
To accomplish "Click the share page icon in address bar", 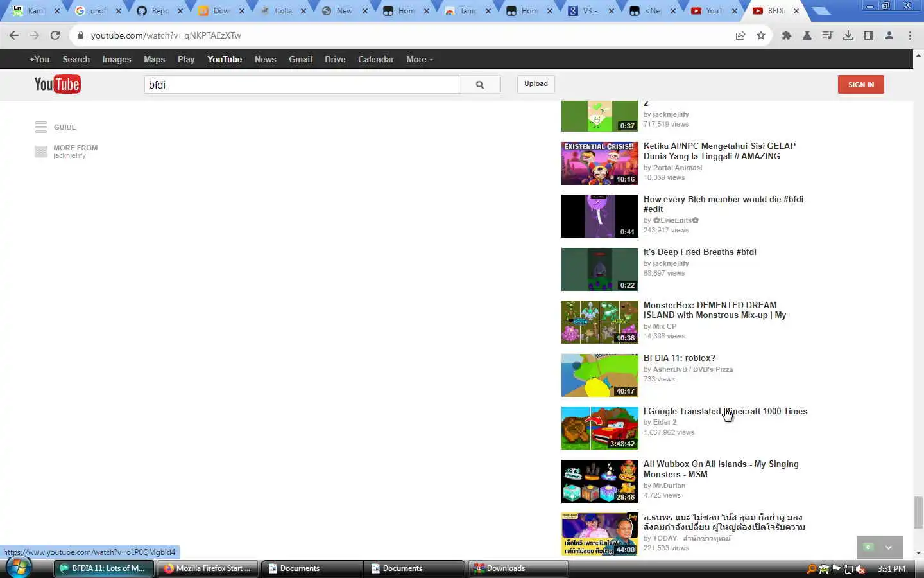I will click(740, 35).
